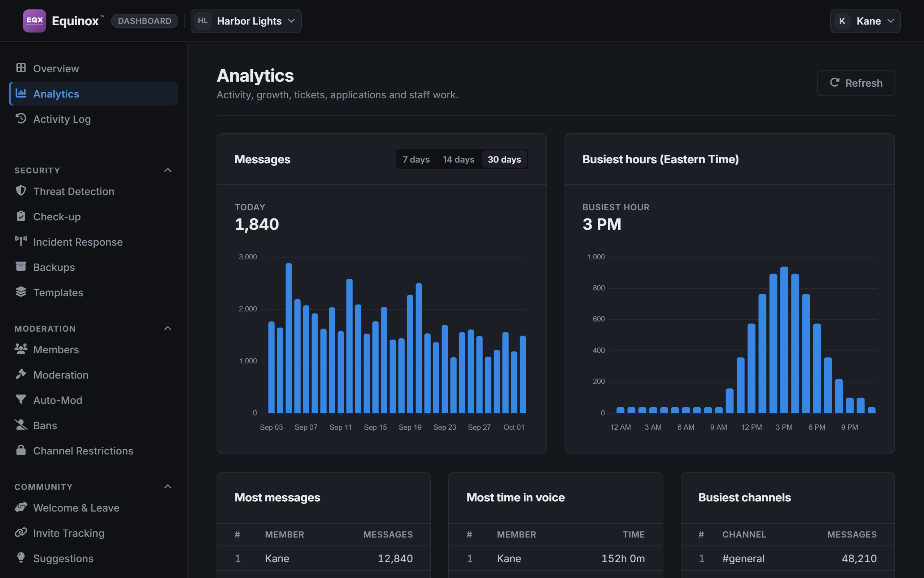Click the Templates layers icon

click(21, 292)
